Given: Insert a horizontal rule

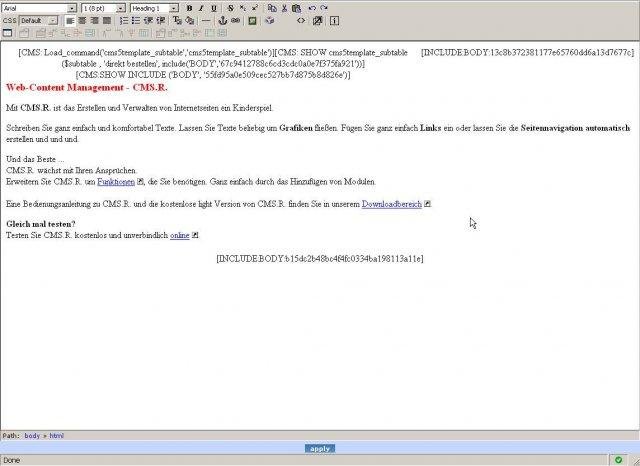Looking at the screenshot, I should coord(207,20).
